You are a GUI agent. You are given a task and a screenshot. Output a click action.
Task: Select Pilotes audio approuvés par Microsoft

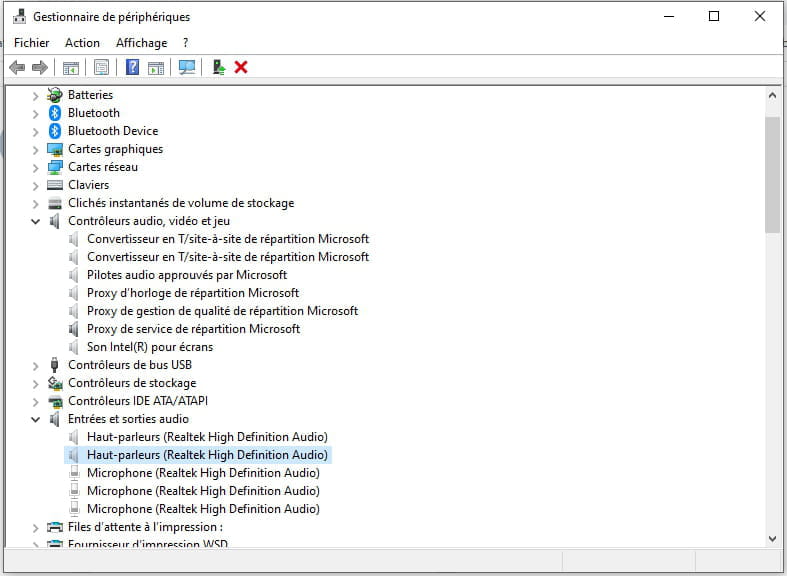coord(187,275)
